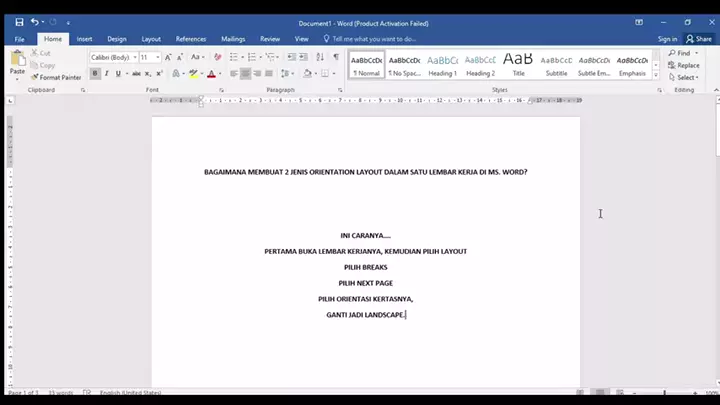The height and width of the screenshot is (405, 720).
Task: Toggle Bold formatting
Action: 95,73
